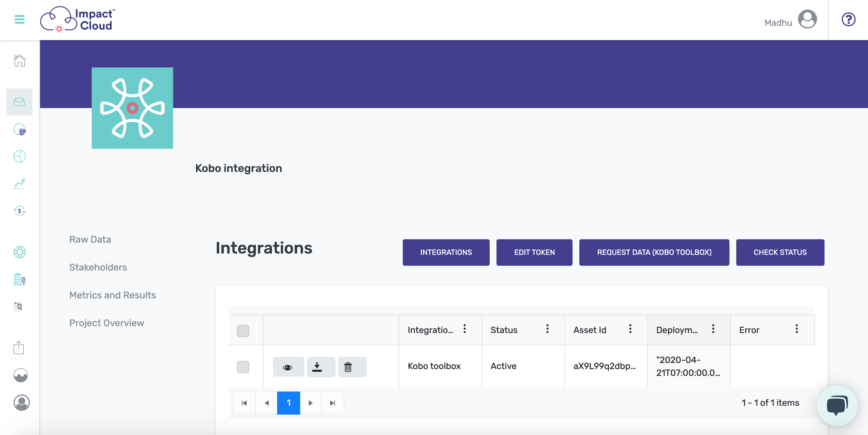Go to Home via sidebar house icon

click(20, 61)
